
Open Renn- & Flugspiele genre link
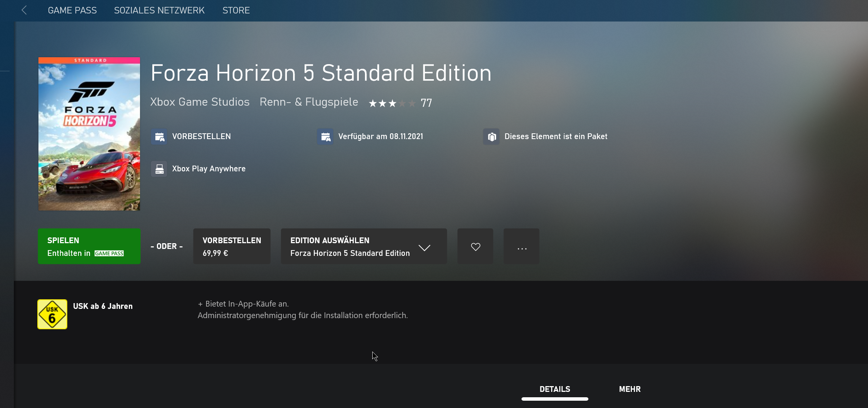pyautogui.click(x=309, y=102)
